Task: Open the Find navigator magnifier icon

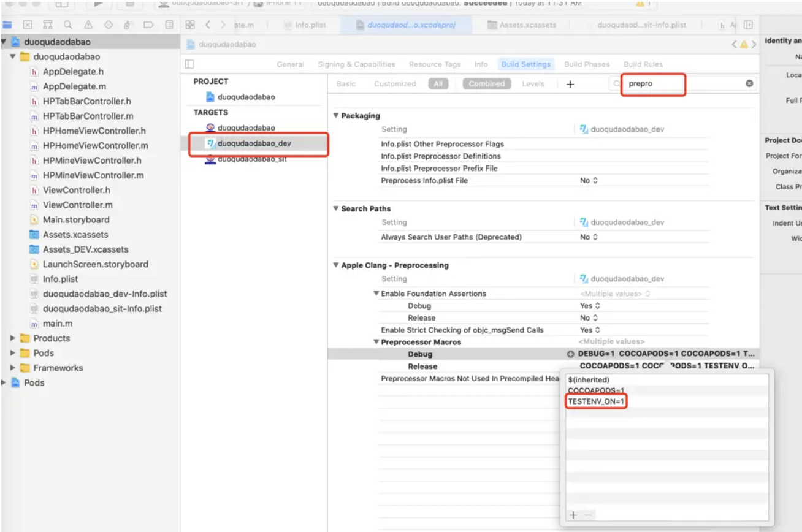Action: 67,25
